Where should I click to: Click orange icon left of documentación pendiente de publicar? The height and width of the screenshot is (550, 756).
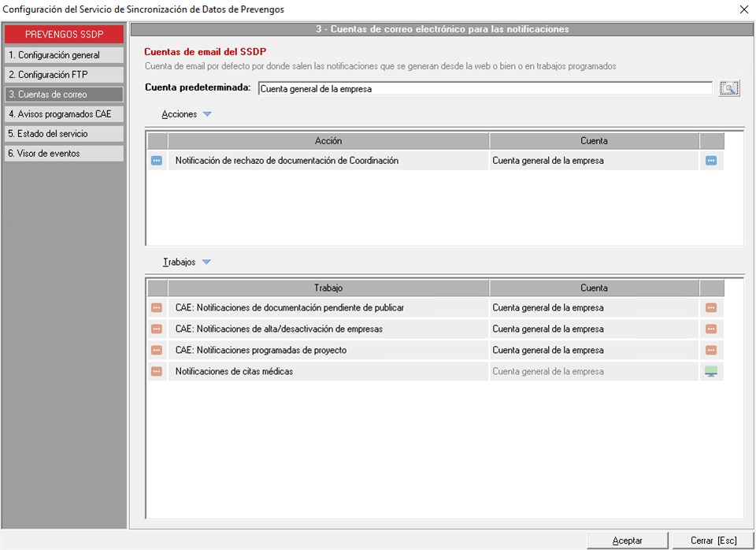tap(157, 308)
